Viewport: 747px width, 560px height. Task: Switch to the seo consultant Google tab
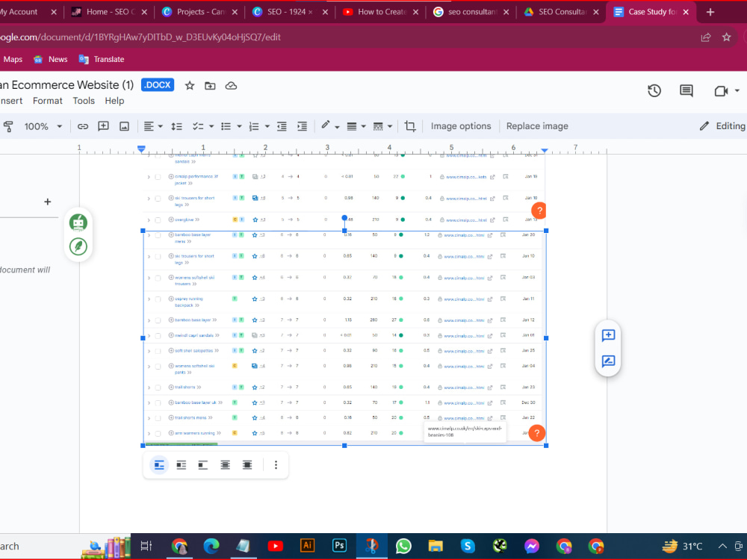pyautogui.click(x=471, y=12)
